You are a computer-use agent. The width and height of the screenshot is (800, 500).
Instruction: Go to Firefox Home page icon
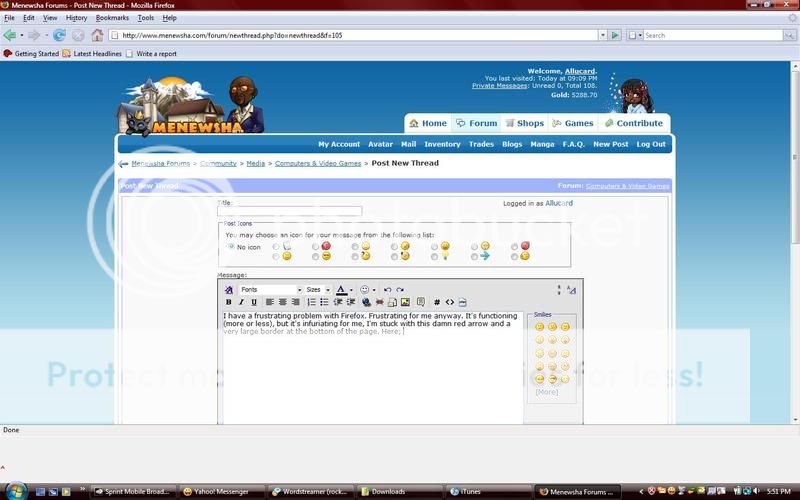(x=97, y=35)
